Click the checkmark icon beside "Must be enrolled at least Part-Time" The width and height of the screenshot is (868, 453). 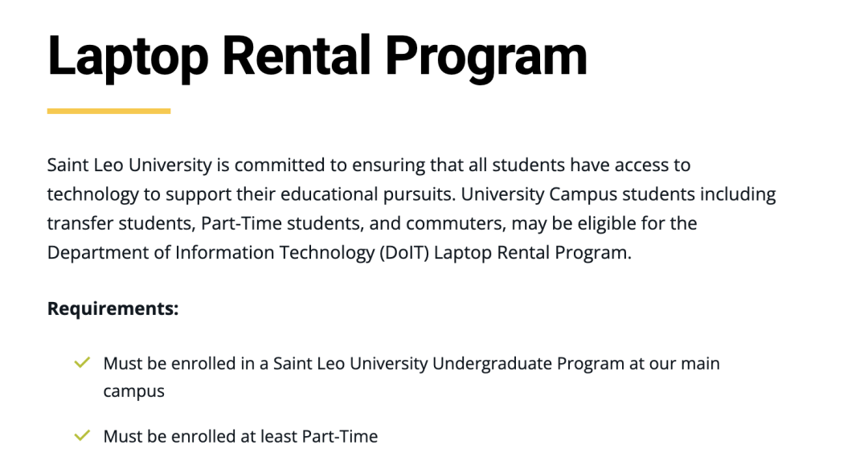[x=81, y=436]
